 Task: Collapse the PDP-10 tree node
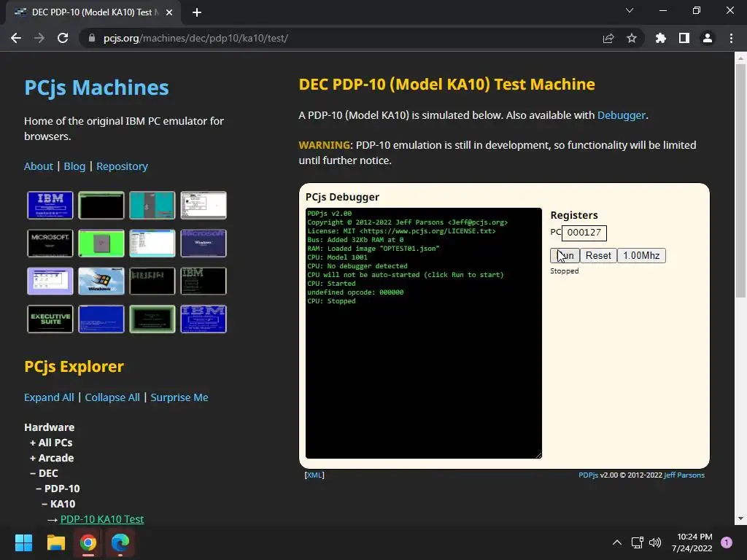58,489
